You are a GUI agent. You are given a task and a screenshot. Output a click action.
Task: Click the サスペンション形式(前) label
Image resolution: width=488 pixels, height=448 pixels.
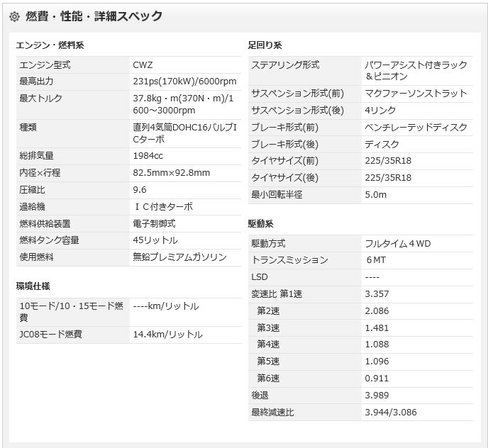point(297,94)
